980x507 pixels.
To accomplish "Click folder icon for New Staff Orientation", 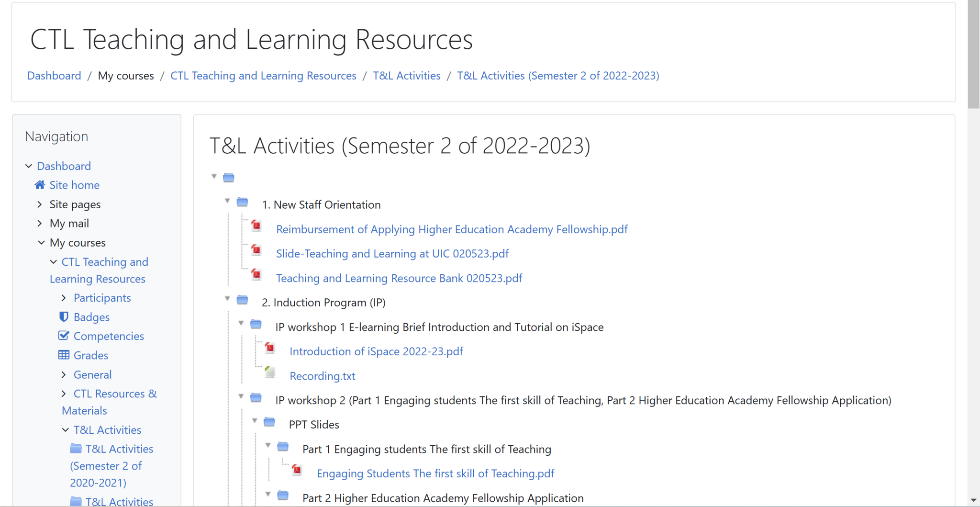I will [243, 202].
